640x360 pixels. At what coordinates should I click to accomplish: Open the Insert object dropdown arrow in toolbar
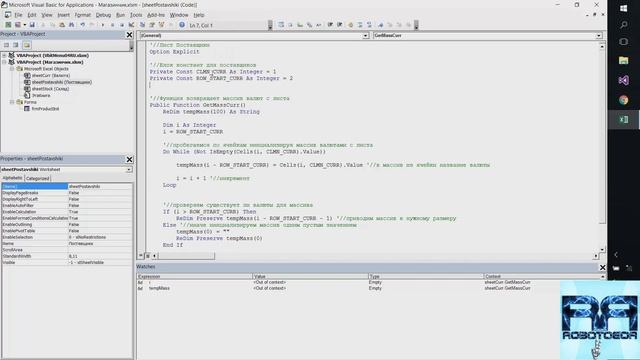[x=24, y=25]
